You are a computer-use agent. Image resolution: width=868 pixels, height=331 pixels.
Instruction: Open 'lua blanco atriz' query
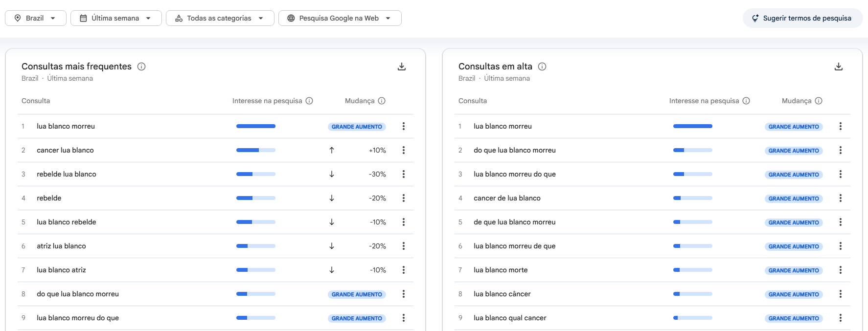61,270
